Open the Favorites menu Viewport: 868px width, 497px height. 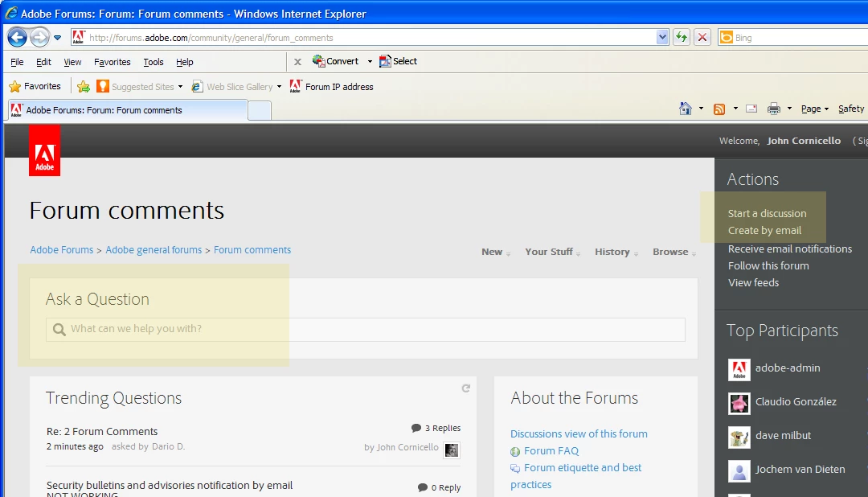point(113,62)
